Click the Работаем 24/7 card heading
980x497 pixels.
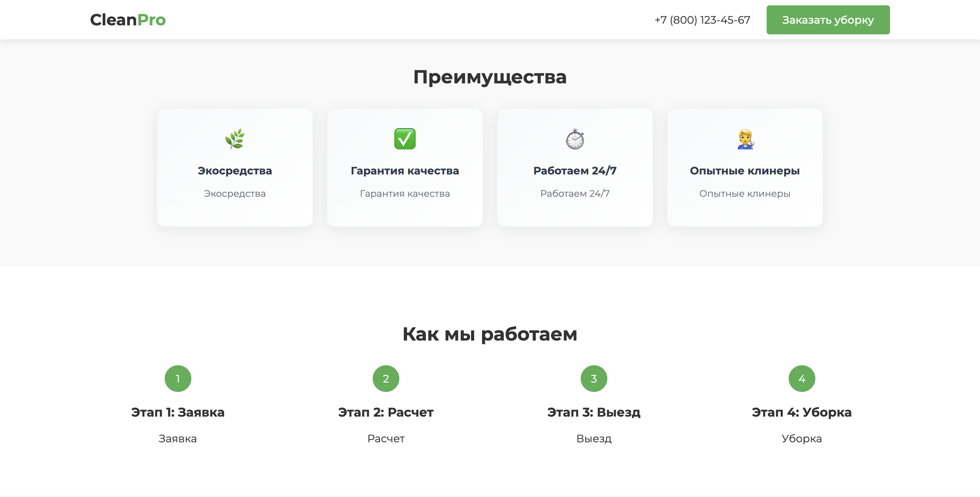click(575, 171)
